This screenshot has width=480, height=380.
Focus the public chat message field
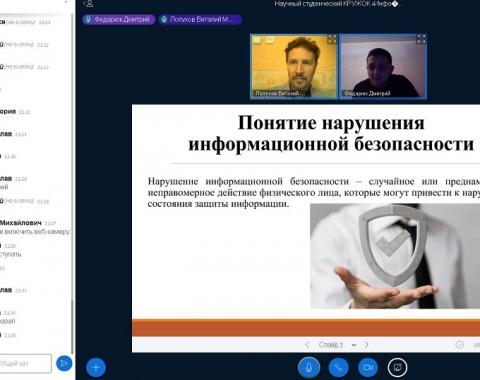click(25, 363)
